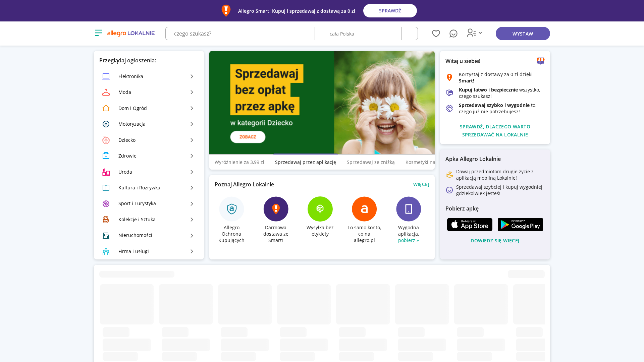Image resolution: width=644 pixels, height=362 pixels.
Task: Click the 'cała Polska' location field
Action: [x=358, y=34]
